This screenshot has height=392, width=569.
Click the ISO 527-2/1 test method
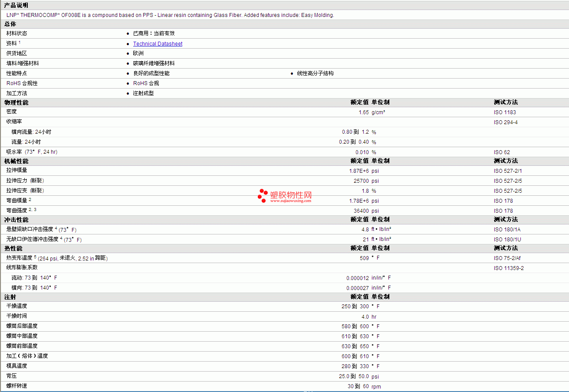coord(508,171)
